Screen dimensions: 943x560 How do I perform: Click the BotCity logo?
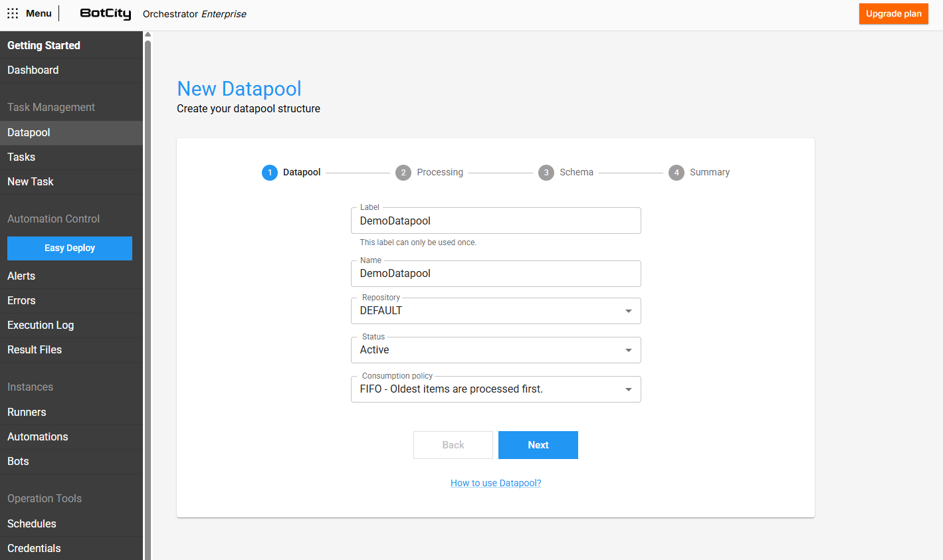[x=105, y=14]
